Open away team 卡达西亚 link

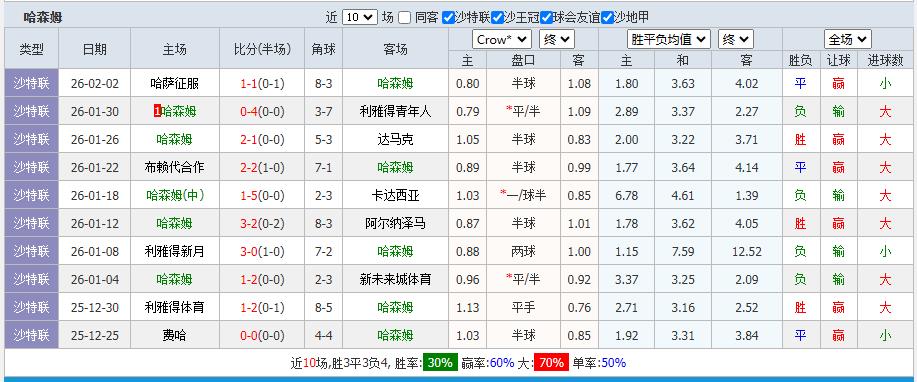click(395, 195)
